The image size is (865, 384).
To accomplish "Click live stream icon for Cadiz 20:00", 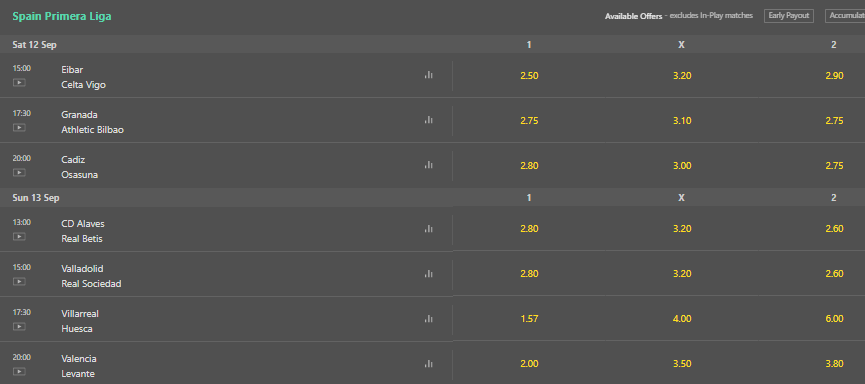I will 19,173.
